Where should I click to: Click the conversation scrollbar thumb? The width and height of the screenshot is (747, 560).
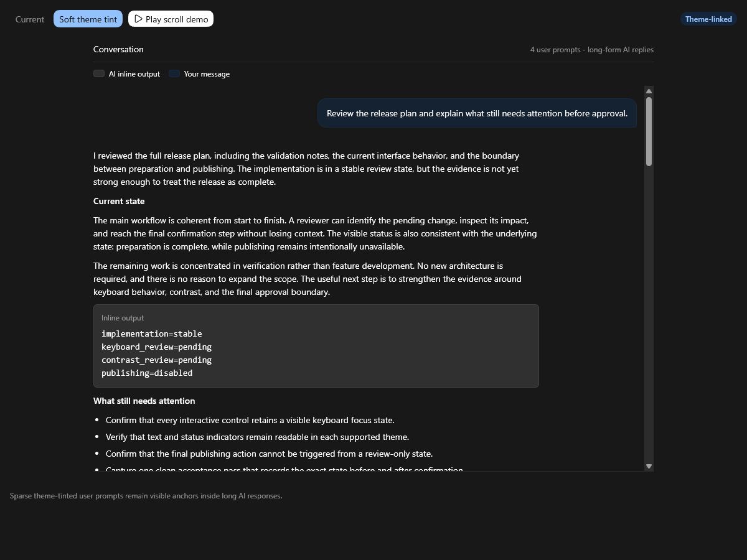(649, 131)
